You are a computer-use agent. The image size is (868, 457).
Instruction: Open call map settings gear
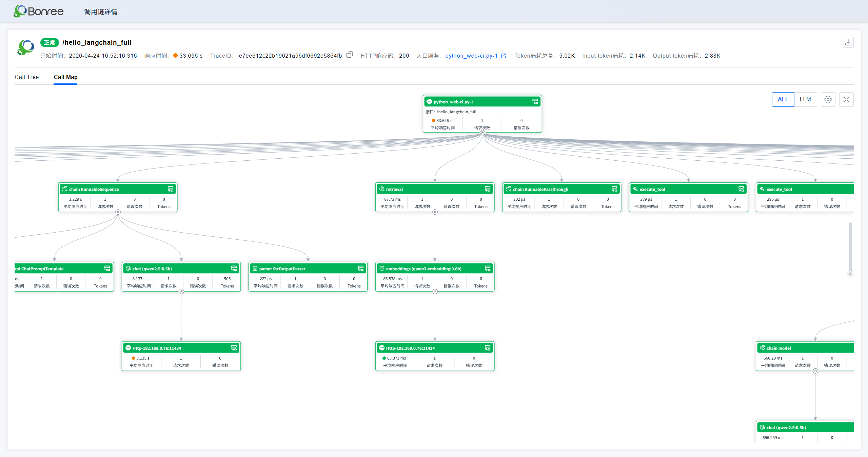(x=828, y=99)
